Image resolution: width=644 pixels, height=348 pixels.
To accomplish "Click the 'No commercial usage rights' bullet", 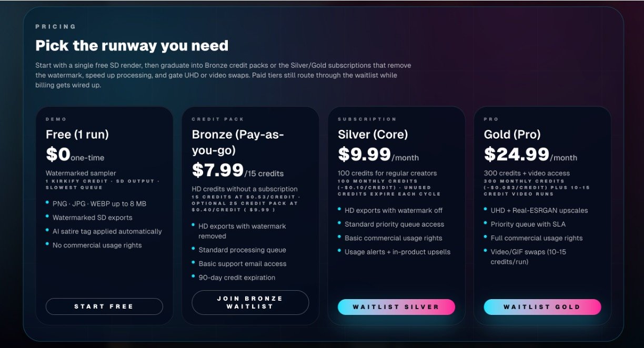I will [x=97, y=245].
